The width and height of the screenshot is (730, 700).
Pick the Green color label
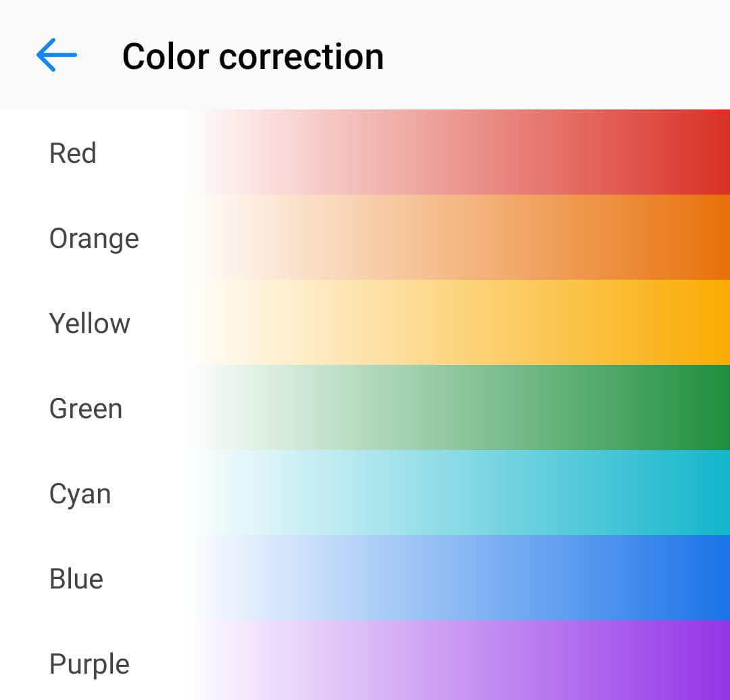[86, 409]
